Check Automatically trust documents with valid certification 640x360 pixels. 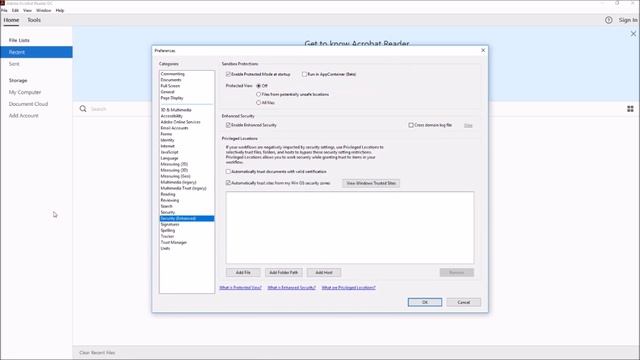[228, 171]
